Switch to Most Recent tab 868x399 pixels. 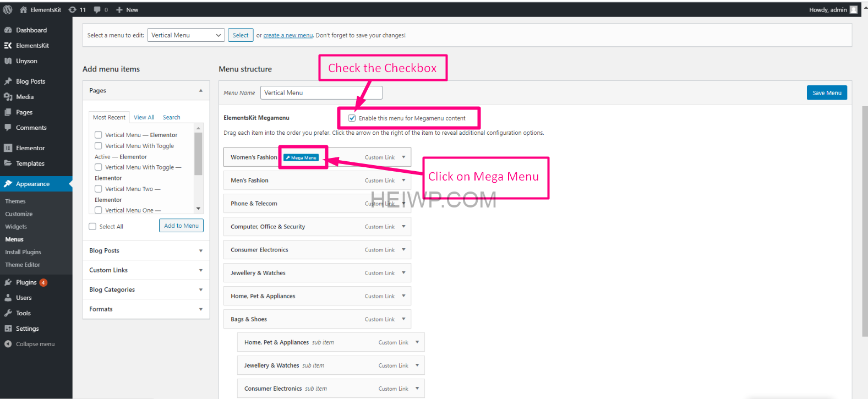pyautogui.click(x=109, y=117)
